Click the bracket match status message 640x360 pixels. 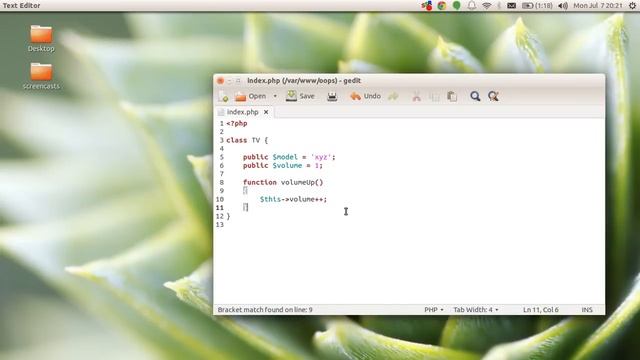pos(265,310)
